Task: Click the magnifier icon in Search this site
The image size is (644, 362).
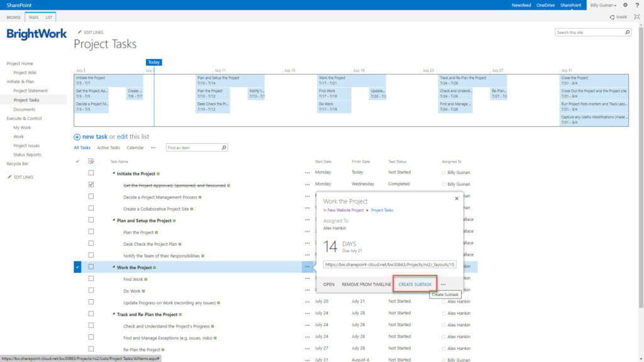Action: click(x=627, y=31)
